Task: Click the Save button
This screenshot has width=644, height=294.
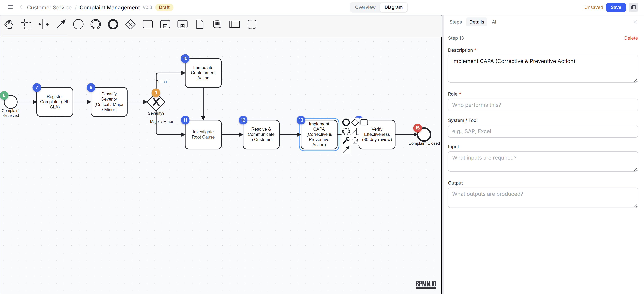Action: (616, 7)
